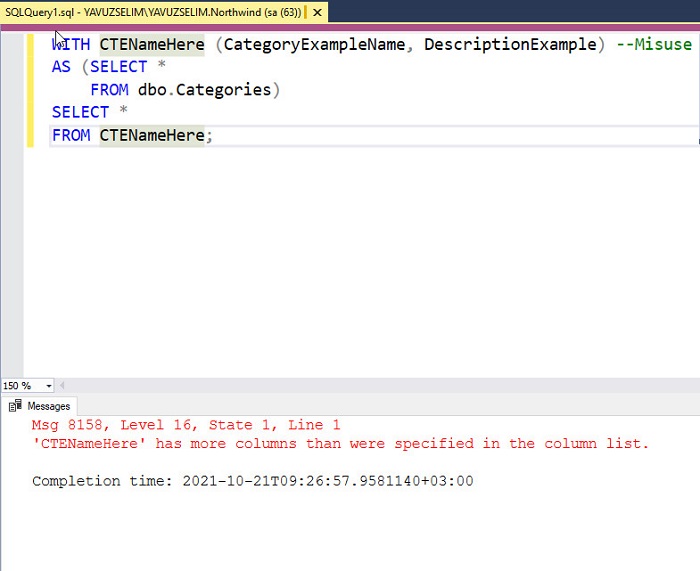Click dbo.Categories table name
Viewport: 700px width, 571px height.
[x=204, y=90]
